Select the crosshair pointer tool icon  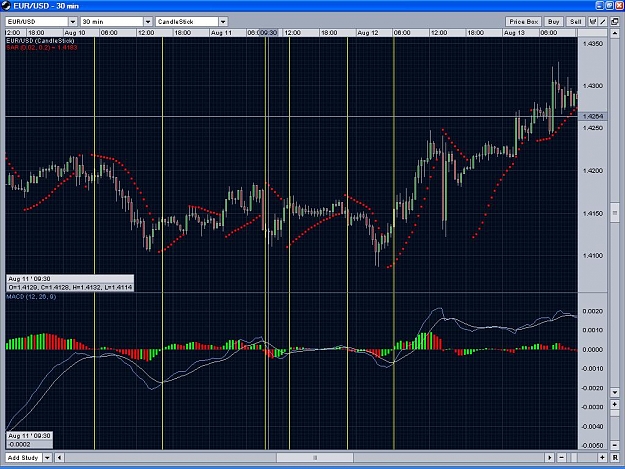click(593, 22)
